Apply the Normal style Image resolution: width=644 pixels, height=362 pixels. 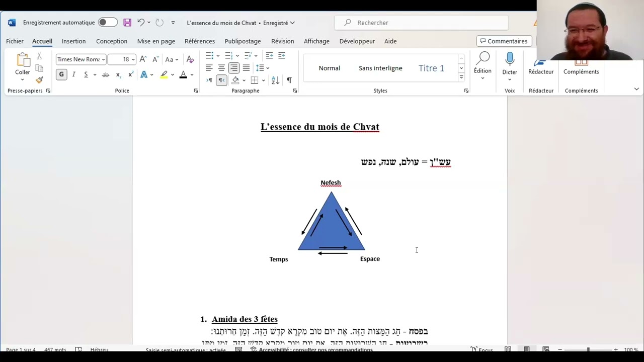(330, 68)
